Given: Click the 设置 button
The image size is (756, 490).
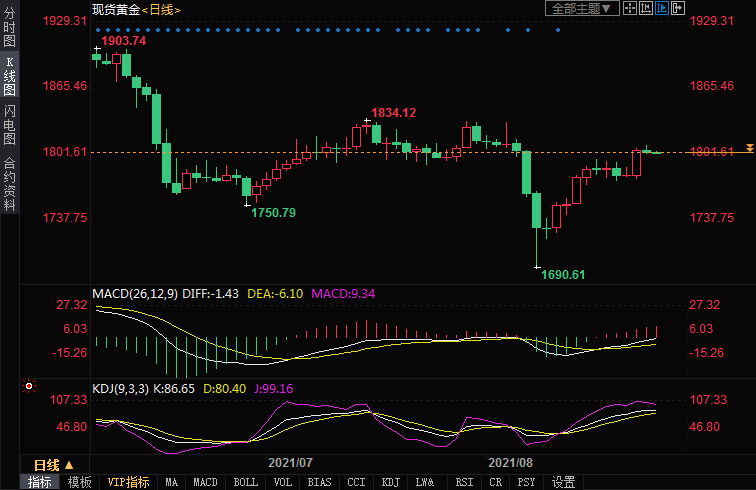Looking at the screenshot, I should [563, 482].
